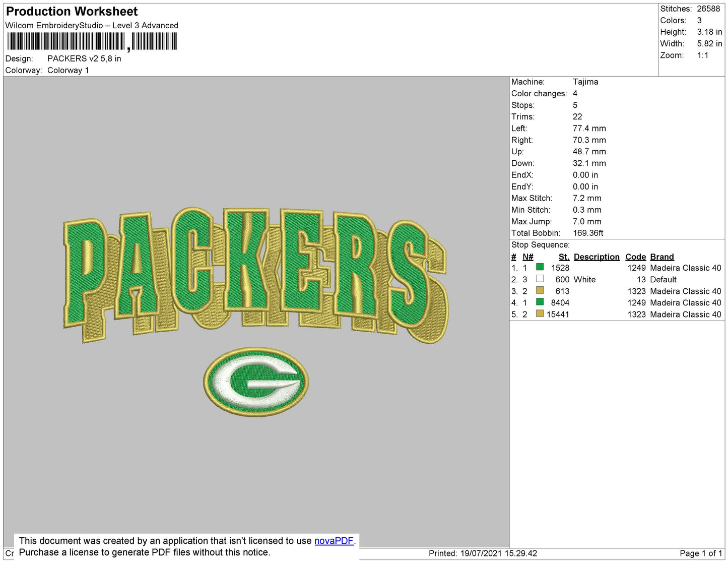Image resolution: width=728 pixels, height=563 pixels.
Task: Click green color swatch in stop 1
Action: 540,267
